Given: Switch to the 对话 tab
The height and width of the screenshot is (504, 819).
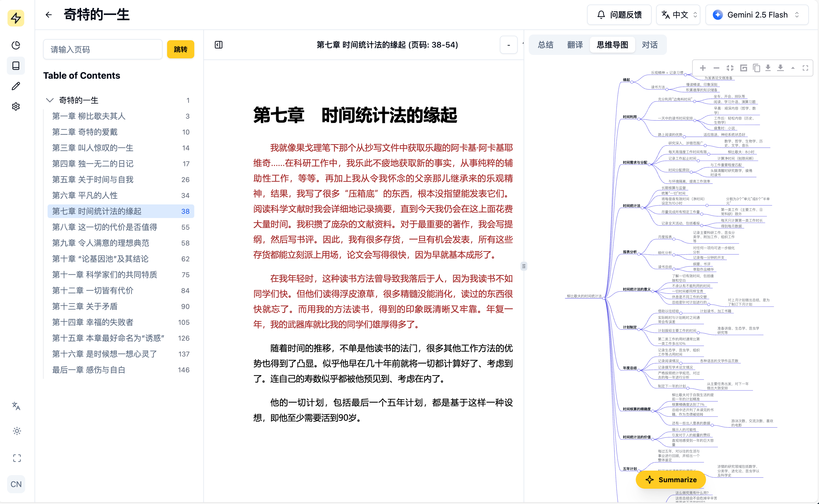Looking at the screenshot, I should 649,45.
